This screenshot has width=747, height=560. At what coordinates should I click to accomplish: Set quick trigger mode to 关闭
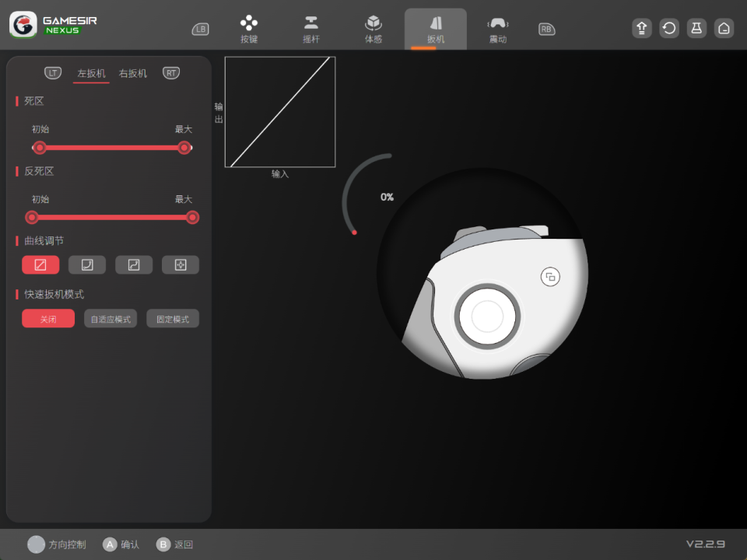(x=48, y=319)
